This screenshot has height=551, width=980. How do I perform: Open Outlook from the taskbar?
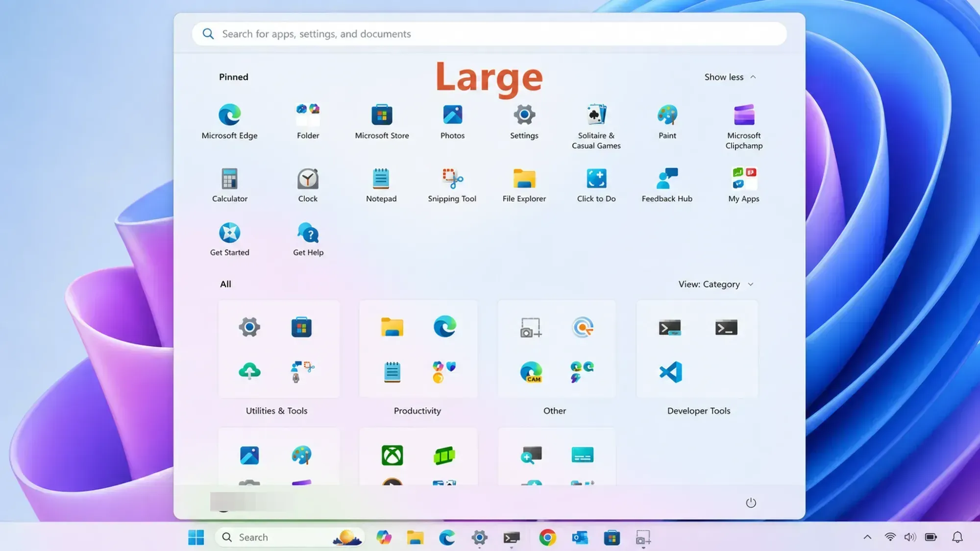click(x=580, y=537)
